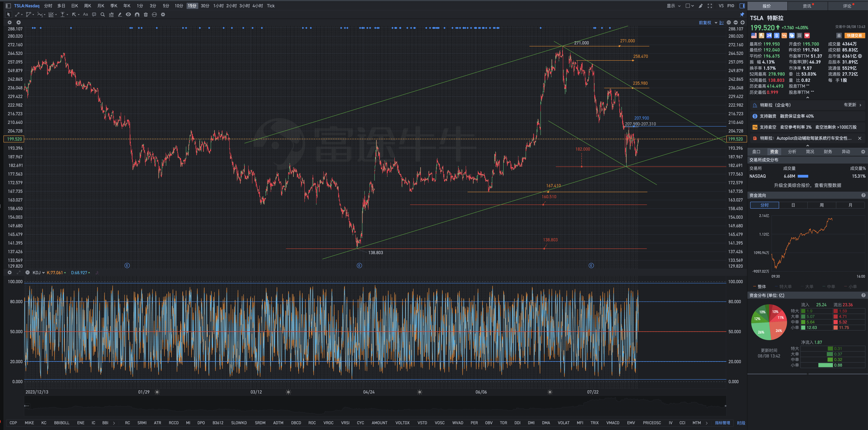Open main chart settings gear
The width and height of the screenshot is (868, 430).
click(x=9, y=23)
